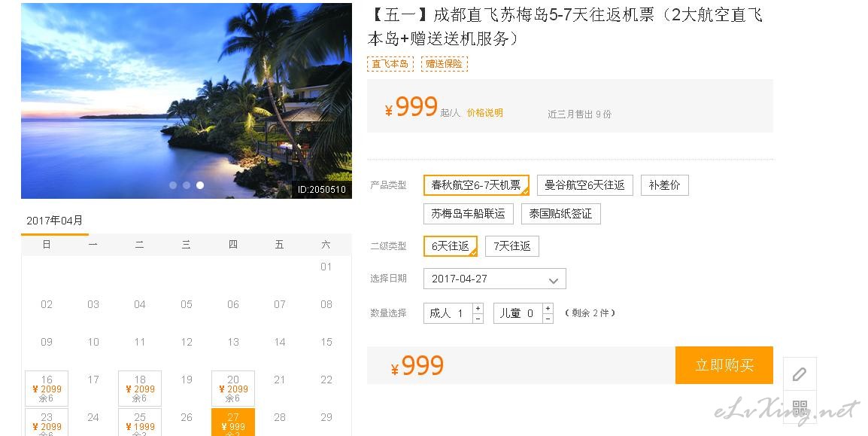This screenshot has height=436, width=868.
Task: Open 价格说明 price explanation link
Action: 485,113
